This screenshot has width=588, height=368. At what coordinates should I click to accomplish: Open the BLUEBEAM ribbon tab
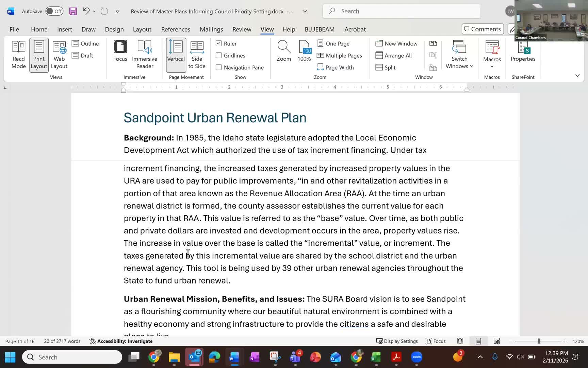pos(319,29)
